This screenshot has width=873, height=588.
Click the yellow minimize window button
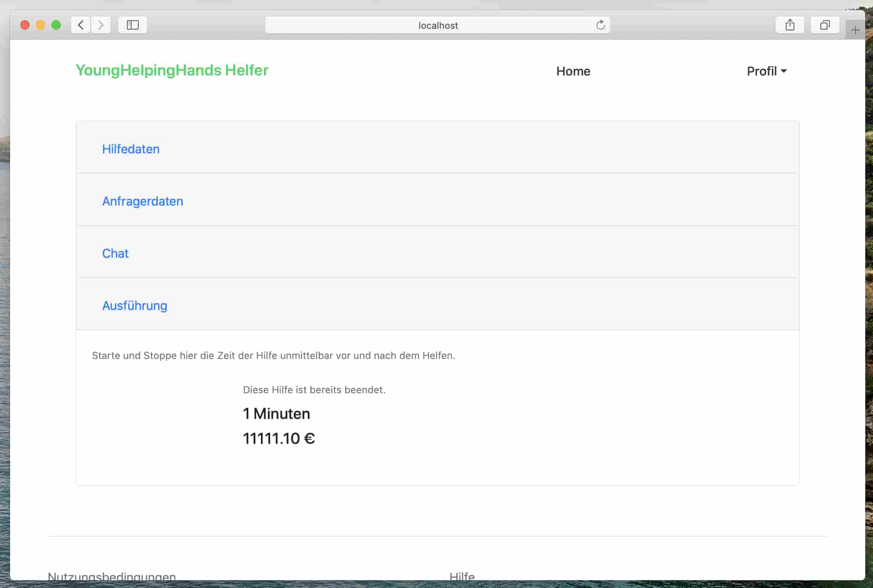click(40, 25)
